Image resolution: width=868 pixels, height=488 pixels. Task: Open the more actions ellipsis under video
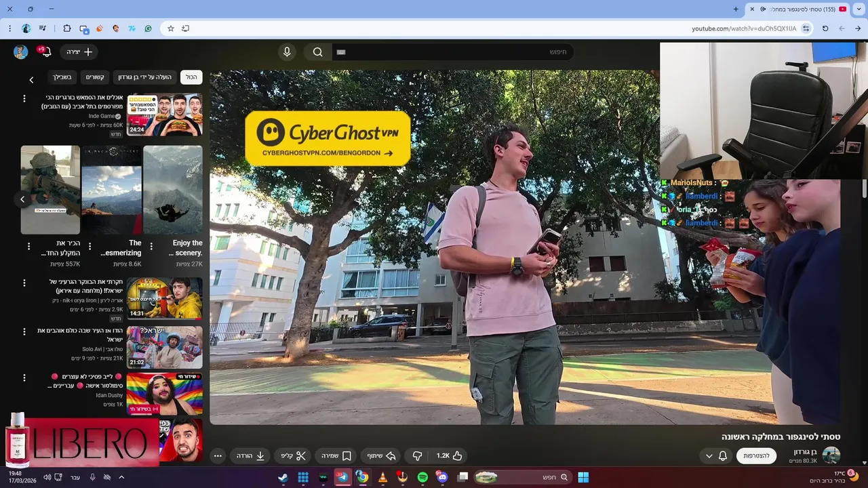218,456
